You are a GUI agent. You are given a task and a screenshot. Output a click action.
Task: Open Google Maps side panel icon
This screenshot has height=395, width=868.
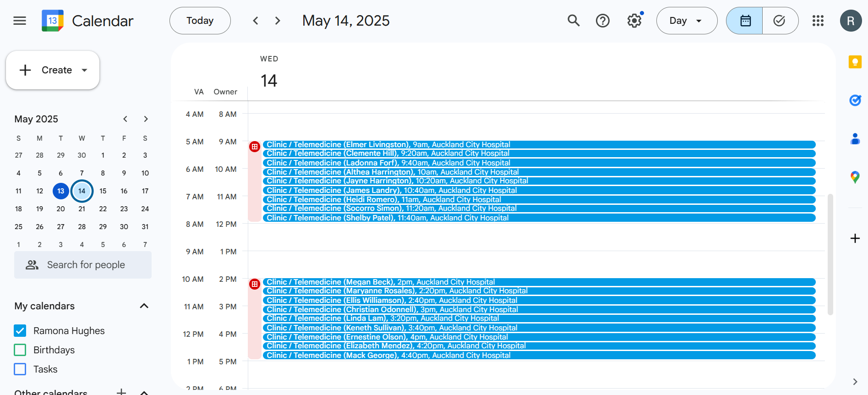855,177
